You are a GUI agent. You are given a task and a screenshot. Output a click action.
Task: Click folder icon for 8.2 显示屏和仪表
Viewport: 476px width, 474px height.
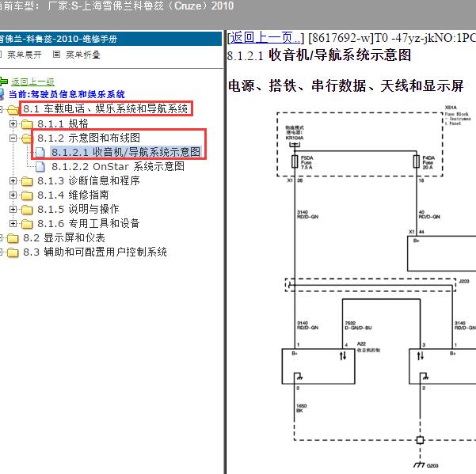pyautogui.click(x=13, y=238)
